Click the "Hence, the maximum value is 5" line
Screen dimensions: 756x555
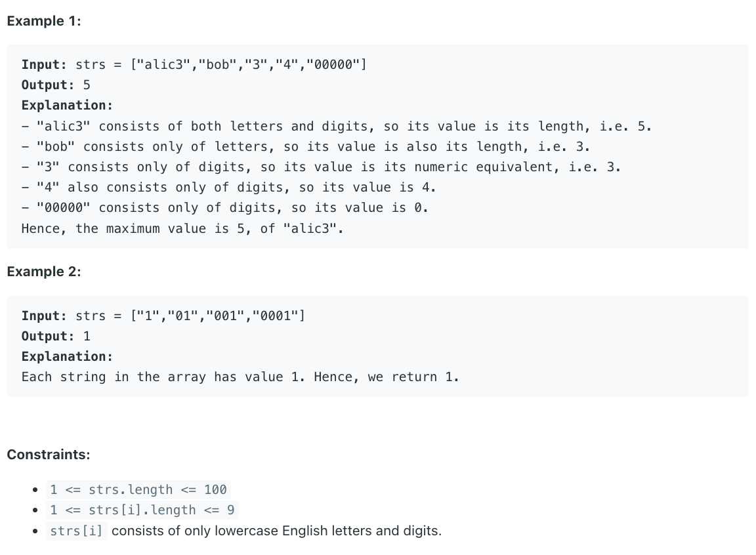click(x=182, y=228)
